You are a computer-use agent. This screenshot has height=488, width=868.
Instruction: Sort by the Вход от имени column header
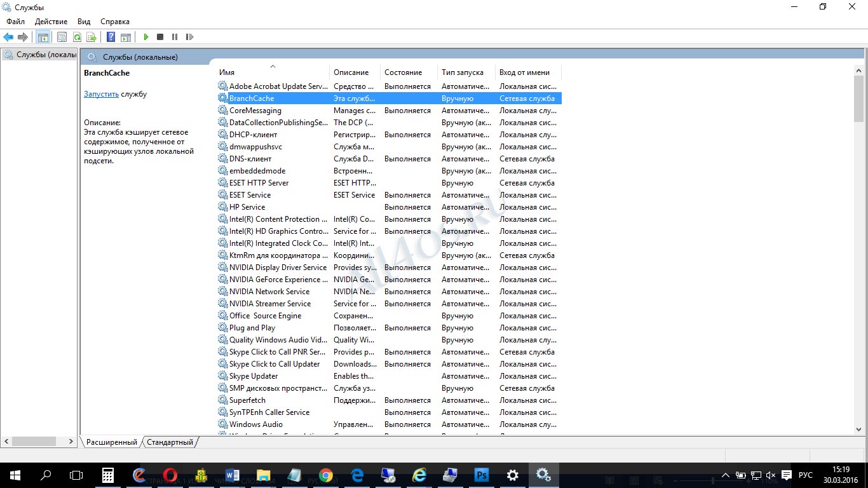tap(528, 72)
